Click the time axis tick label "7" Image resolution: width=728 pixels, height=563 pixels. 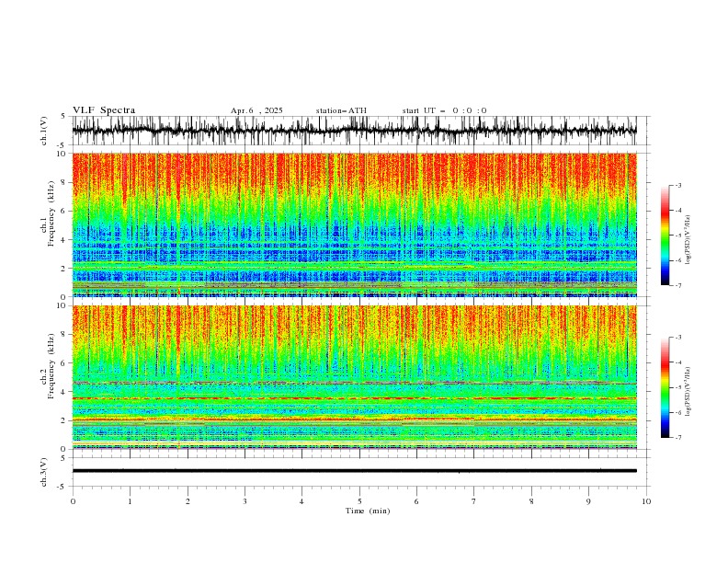pyautogui.click(x=474, y=501)
